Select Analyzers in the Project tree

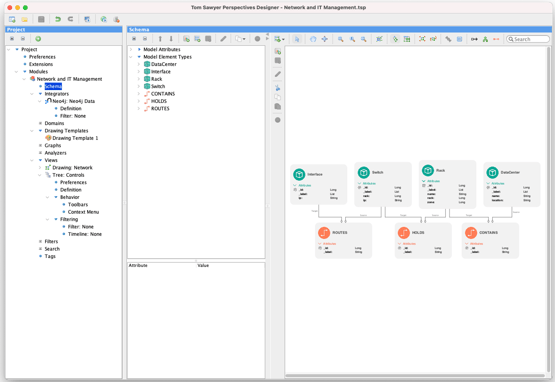coord(55,153)
